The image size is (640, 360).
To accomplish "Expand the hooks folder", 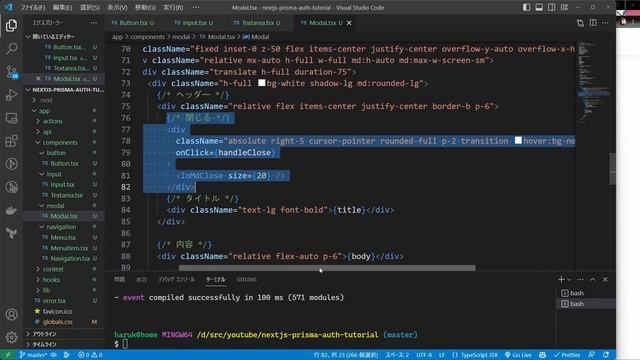I will tap(63, 280).
